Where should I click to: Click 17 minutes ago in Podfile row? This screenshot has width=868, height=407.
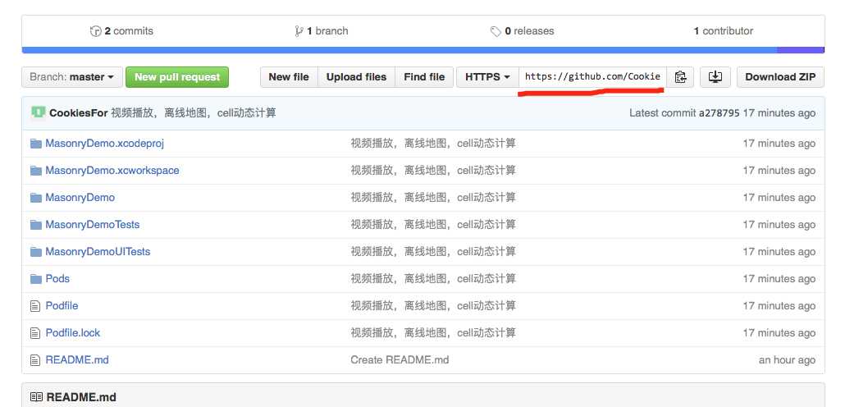pos(779,306)
